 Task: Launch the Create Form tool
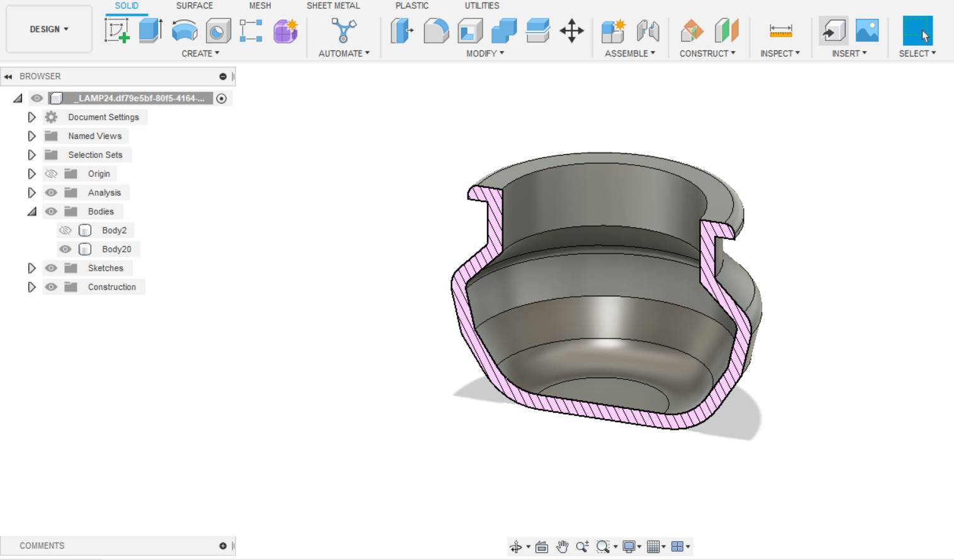286,30
